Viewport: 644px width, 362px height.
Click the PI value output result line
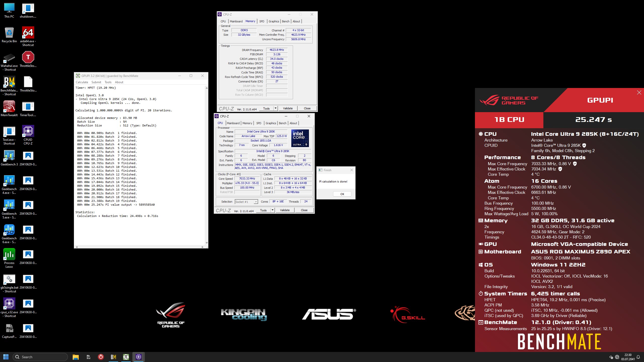click(x=116, y=205)
